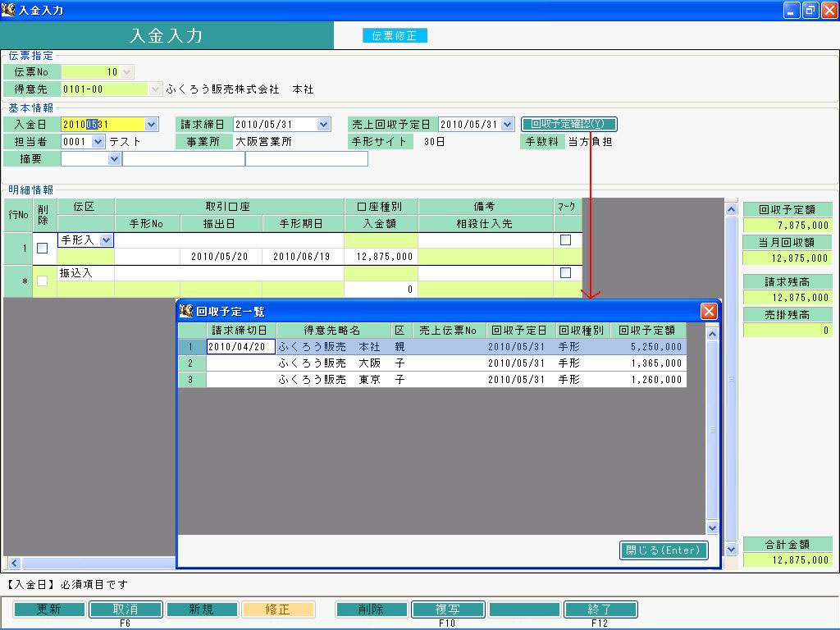
Task: Expand the 売上回収予定日 date dropdown
Action: click(507, 125)
